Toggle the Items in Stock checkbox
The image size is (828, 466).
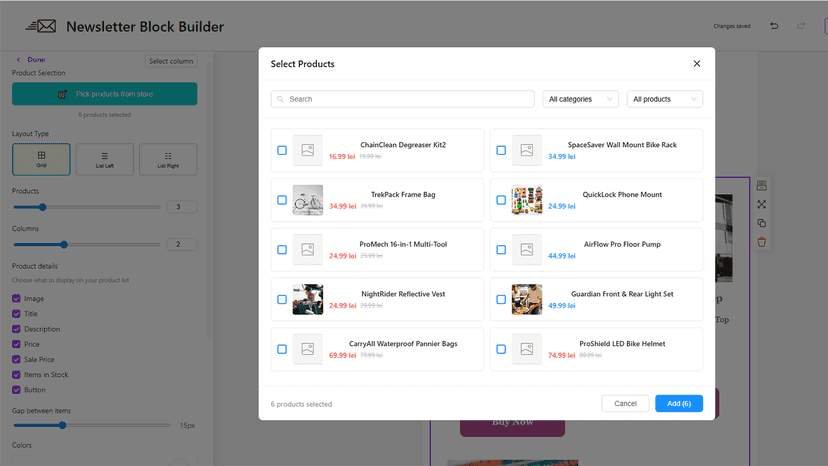click(16, 375)
